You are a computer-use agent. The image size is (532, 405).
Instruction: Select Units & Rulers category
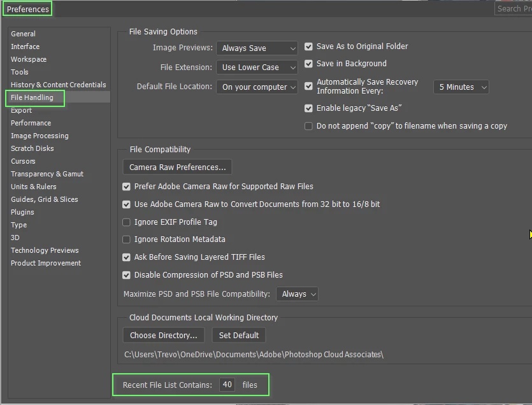[34, 187]
